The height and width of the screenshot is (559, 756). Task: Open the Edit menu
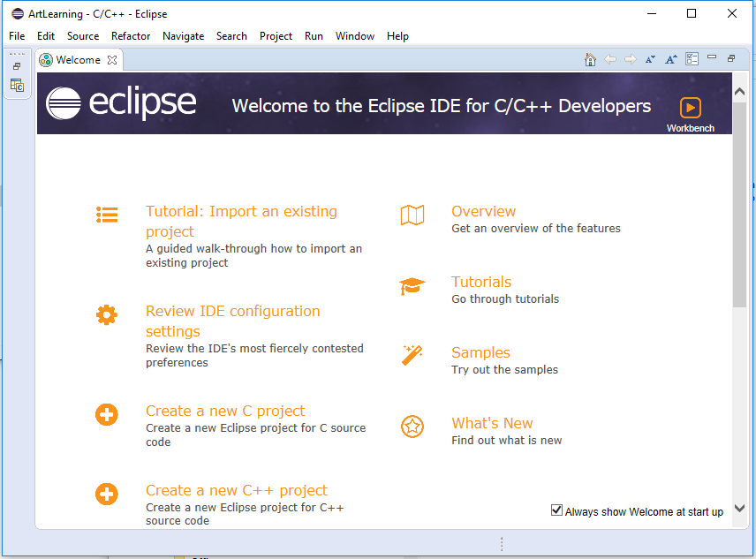[46, 36]
